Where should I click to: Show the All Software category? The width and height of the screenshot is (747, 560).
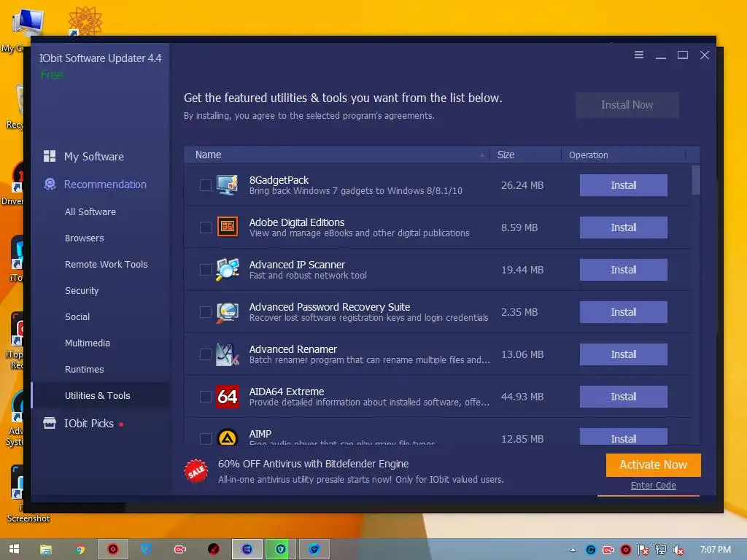[90, 212]
